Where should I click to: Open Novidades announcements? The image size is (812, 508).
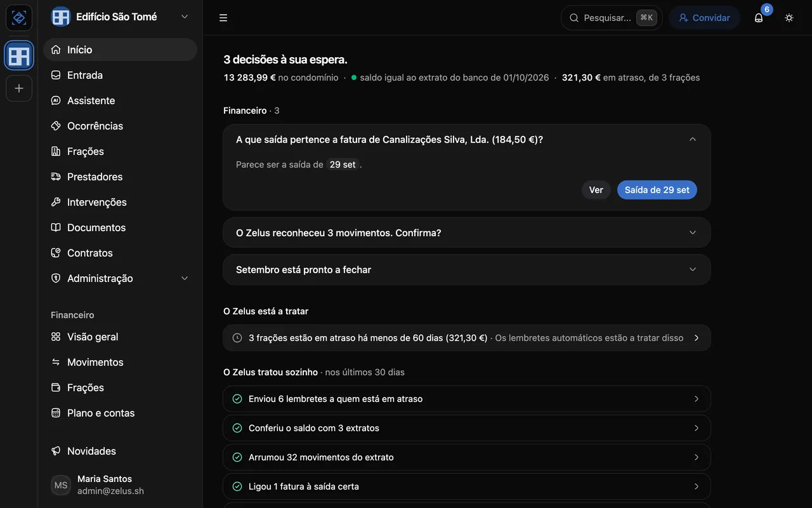[x=120, y=451]
